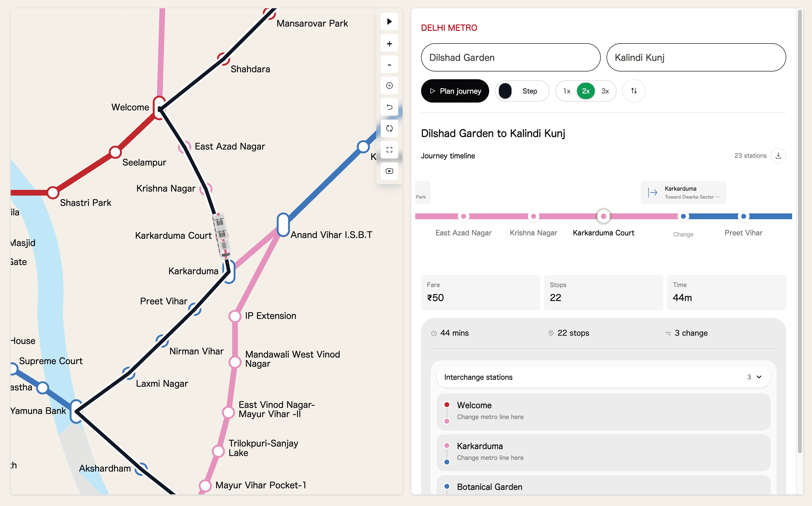This screenshot has width=812, height=506.
Task: Click the train icon on the map
Action: pyautogui.click(x=221, y=236)
